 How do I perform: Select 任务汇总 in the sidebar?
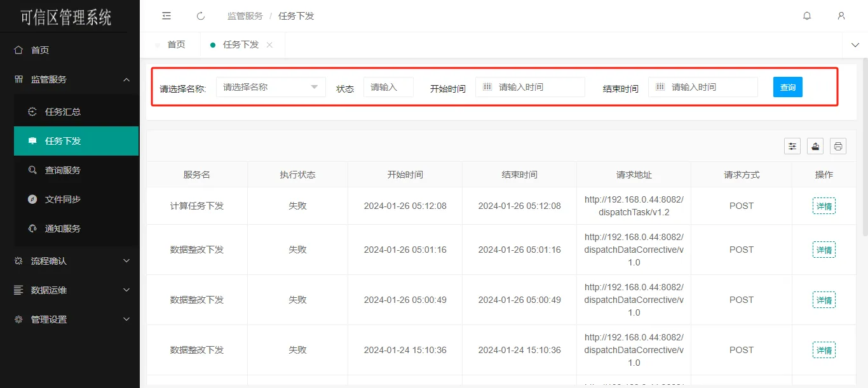pyautogui.click(x=63, y=112)
